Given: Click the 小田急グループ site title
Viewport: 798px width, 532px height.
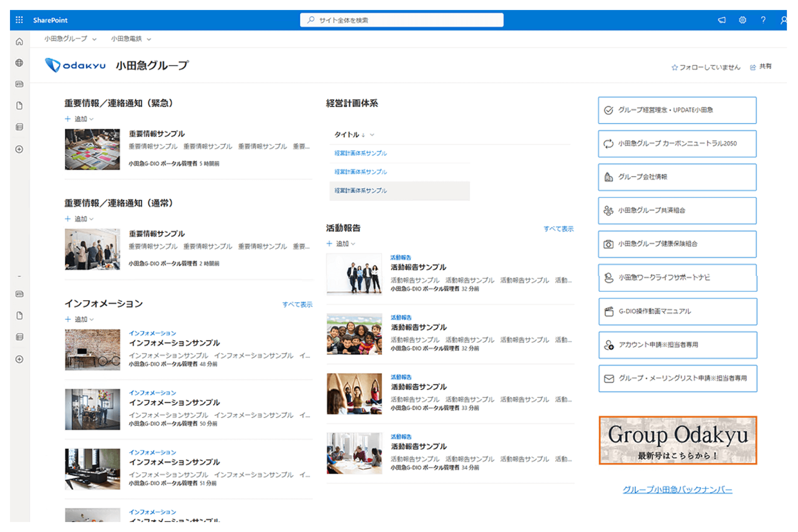Looking at the screenshot, I should point(152,65).
